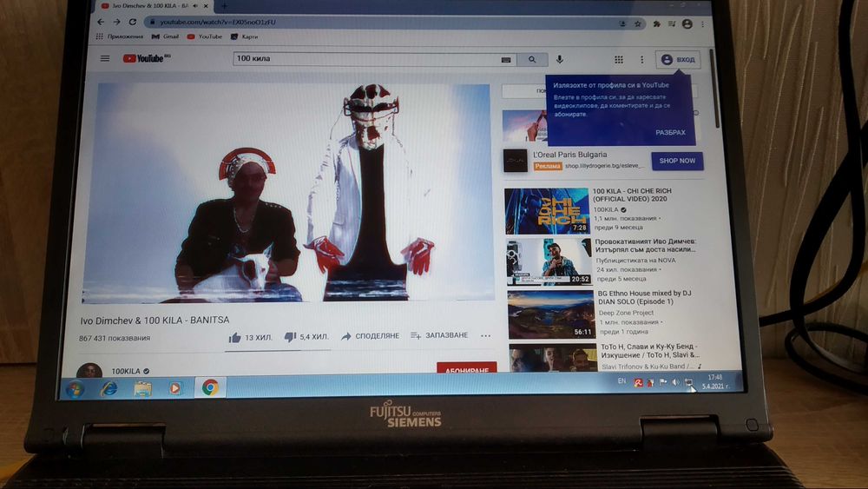Open File Explorer from the taskbar
This screenshot has width=868, height=489.
142,389
